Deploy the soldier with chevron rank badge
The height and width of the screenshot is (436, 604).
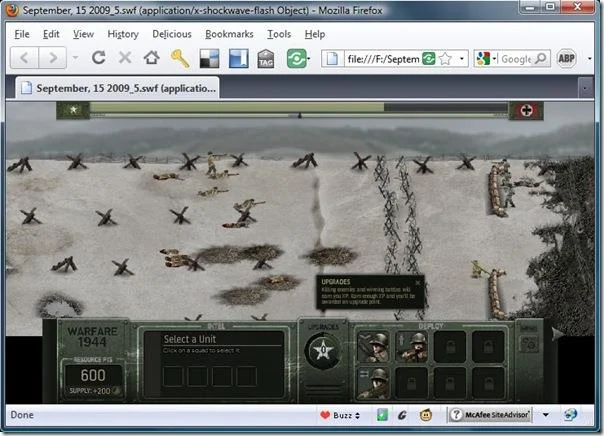coord(373,347)
